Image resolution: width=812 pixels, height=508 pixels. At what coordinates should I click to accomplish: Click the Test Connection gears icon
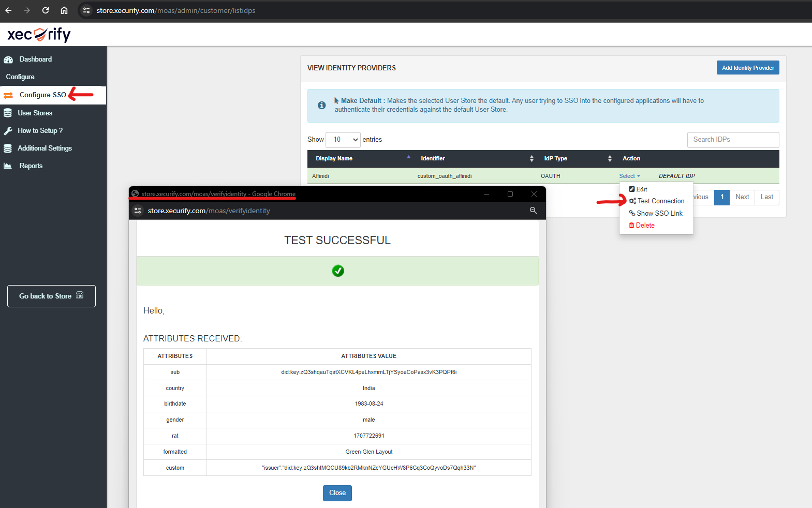pyautogui.click(x=632, y=201)
